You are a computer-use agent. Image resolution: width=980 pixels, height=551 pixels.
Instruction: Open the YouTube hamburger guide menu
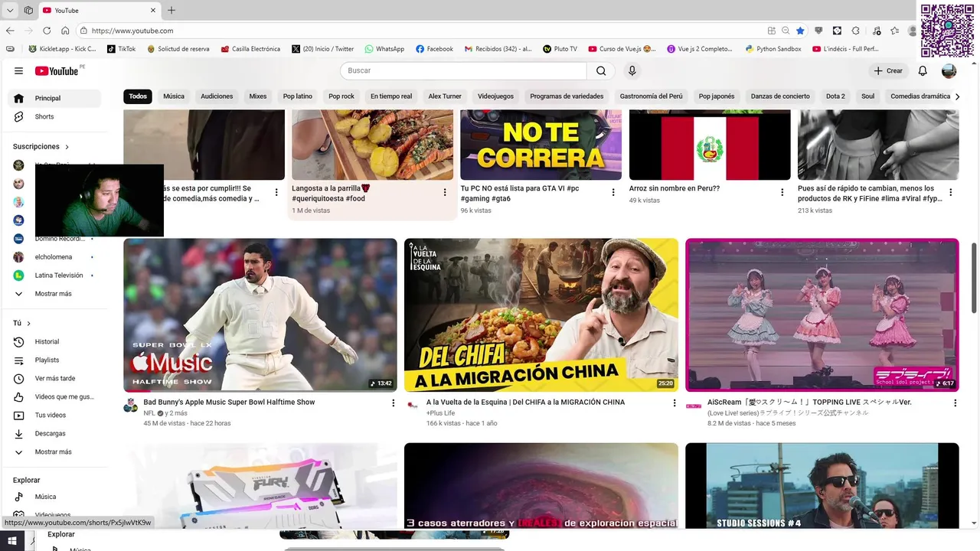click(x=18, y=70)
